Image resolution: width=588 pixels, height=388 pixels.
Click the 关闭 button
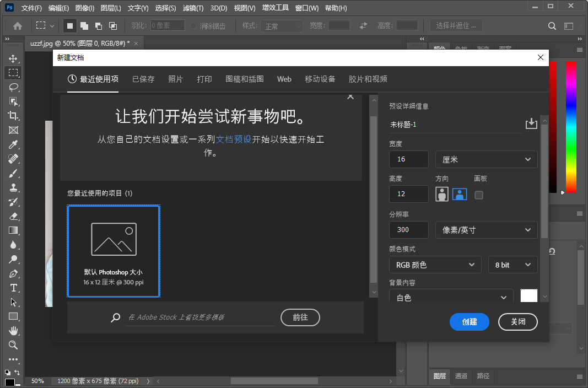tap(518, 322)
